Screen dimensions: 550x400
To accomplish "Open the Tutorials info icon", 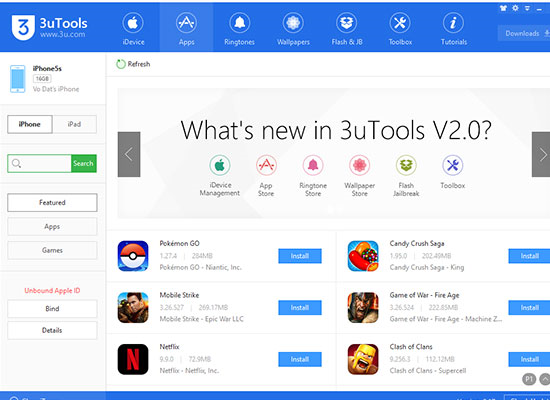I will (453, 23).
